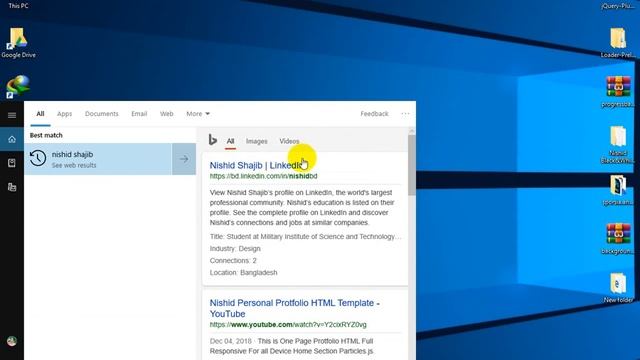This screenshot has width=640, height=360.
Task: Click the user account avatar in sidebar
Action: coord(12,341)
